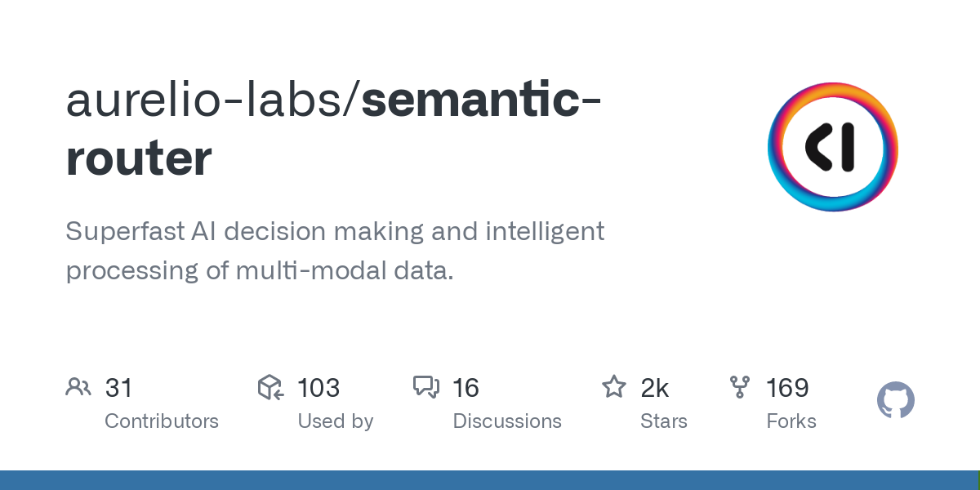Image resolution: width=980 pixels, height=490 pixels.
Task: Click the Contributors people icon
Action: click(78, 386)
